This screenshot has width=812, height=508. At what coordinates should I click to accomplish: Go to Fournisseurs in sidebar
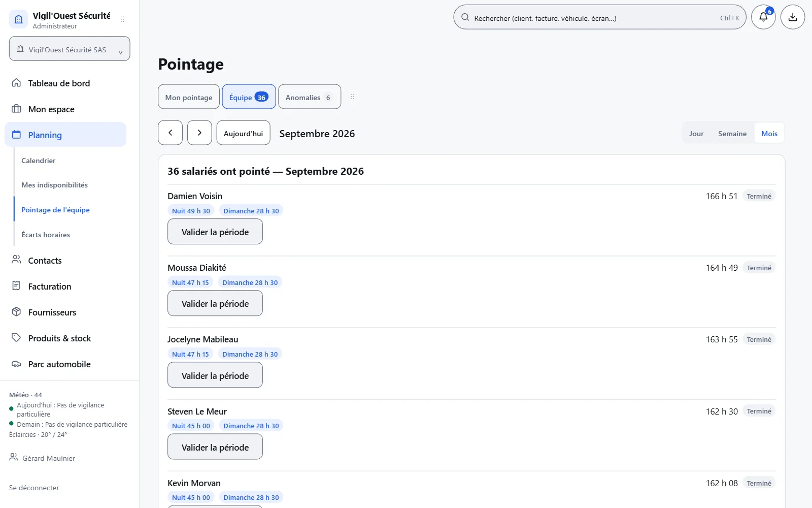(x=65, y=312)
